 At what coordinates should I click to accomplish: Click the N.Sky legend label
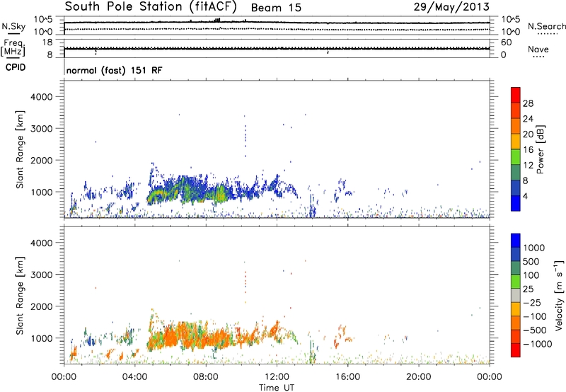pos(13,26)
